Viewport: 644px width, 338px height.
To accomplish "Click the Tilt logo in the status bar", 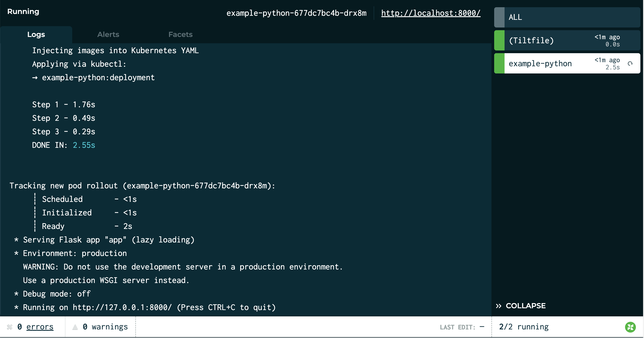I will [631, 327].
